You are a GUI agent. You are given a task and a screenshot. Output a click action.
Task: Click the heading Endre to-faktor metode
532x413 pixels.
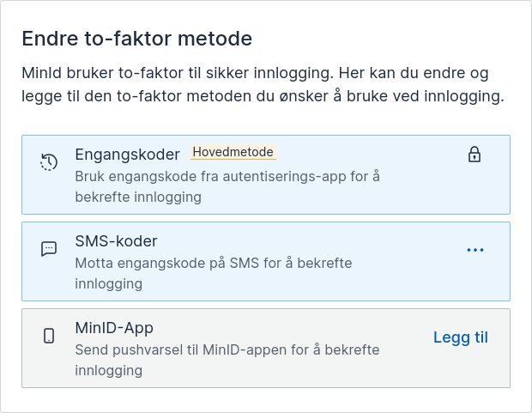[136, 39]
